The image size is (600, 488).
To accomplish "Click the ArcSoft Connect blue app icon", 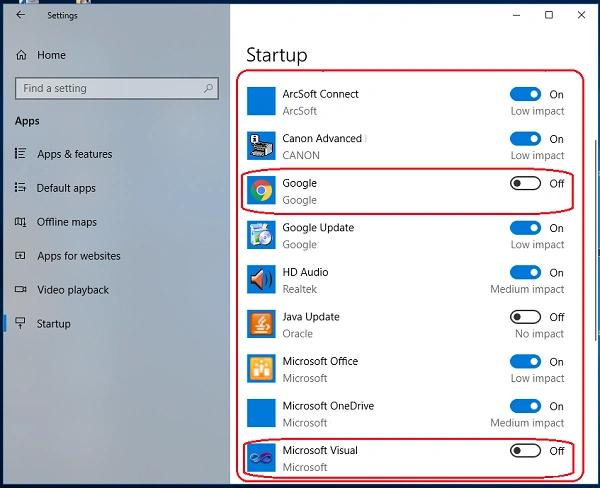I will tap(261, 101).
